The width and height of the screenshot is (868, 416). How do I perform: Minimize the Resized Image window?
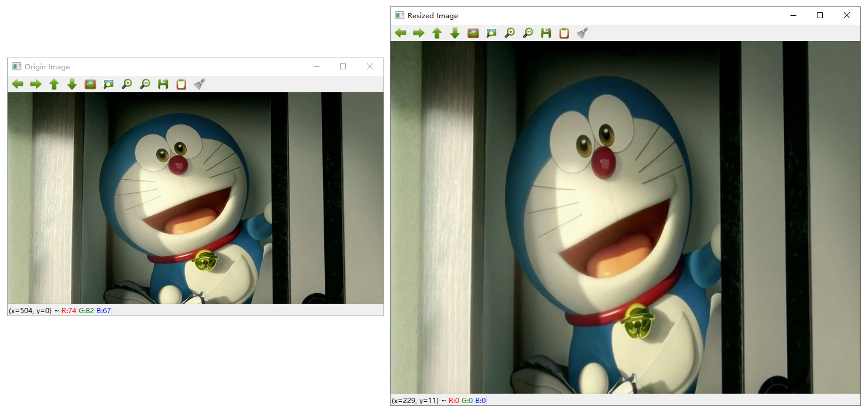click(793, 15)
